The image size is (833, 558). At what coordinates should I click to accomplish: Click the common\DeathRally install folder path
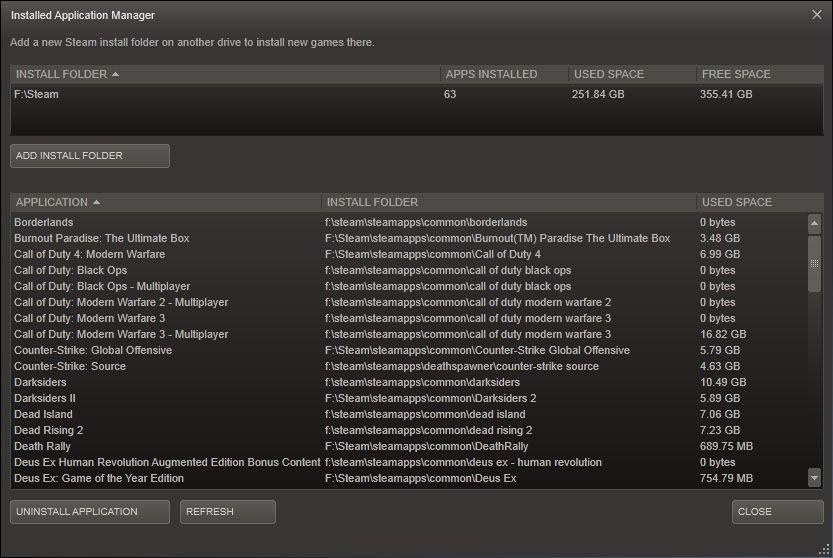pos(427,446)
